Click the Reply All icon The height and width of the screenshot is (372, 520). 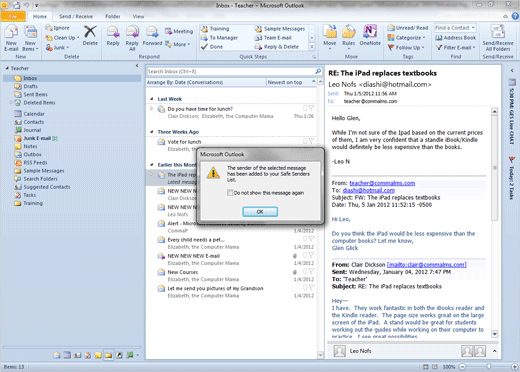(x=132, y=32)
